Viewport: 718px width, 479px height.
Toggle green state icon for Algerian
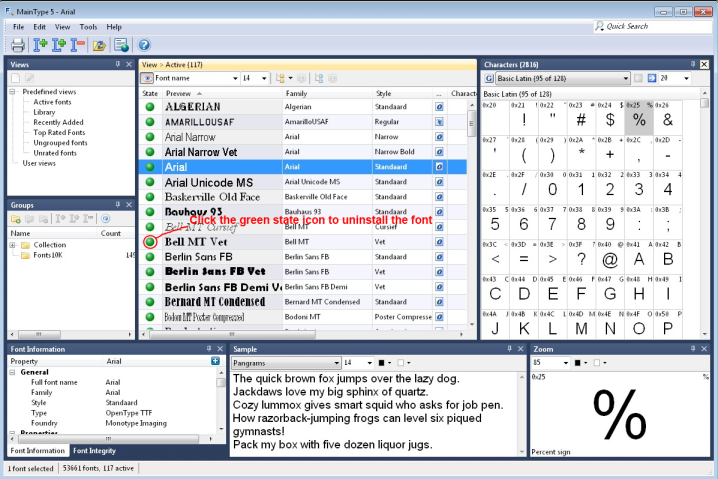coord(150,107)
